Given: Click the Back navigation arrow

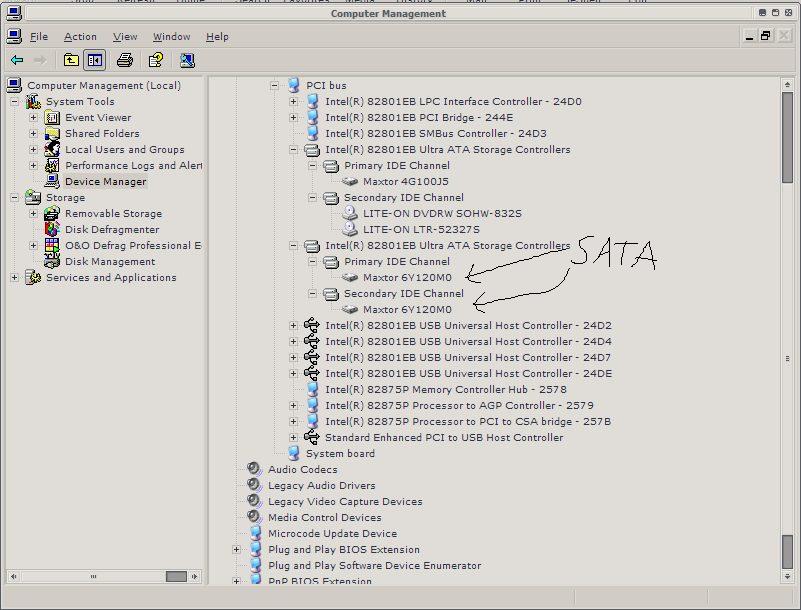Looking at the screenshot, I should [x=17, y=60].
